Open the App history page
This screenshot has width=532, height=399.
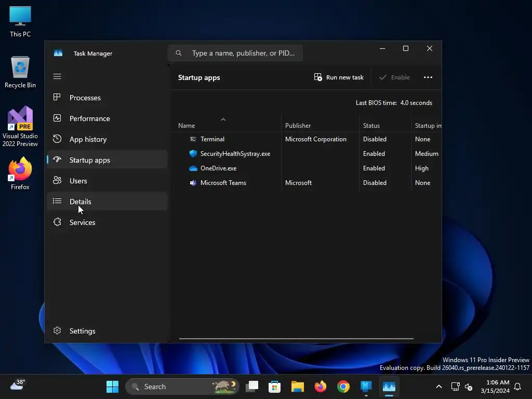tap(107, 139)
